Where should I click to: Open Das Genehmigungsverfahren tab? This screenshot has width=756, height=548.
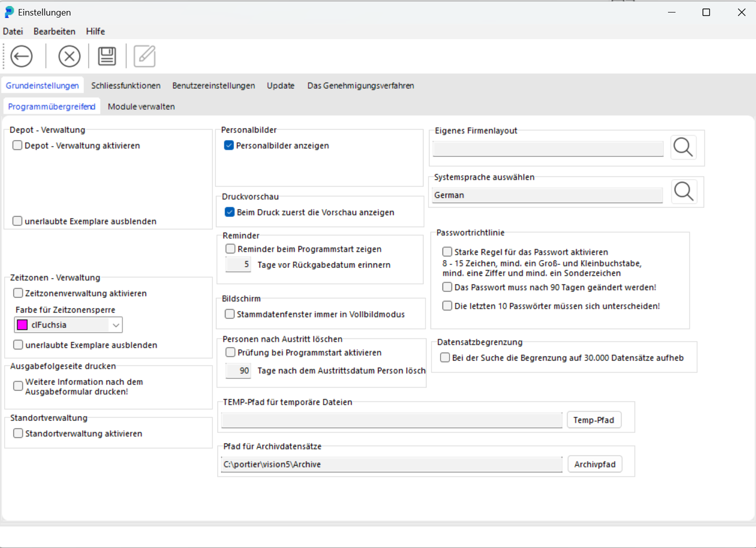360,85
